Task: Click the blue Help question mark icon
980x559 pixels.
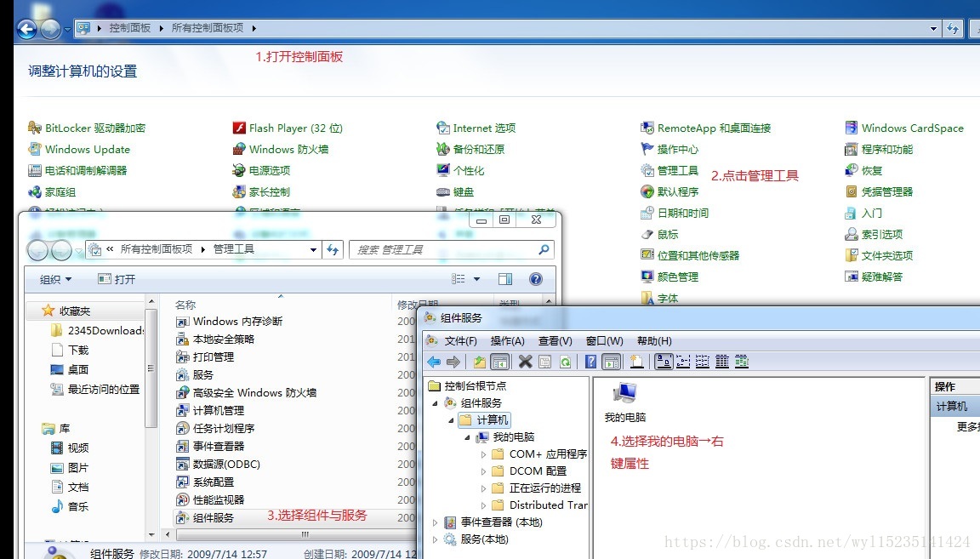Action: point(590,362)
